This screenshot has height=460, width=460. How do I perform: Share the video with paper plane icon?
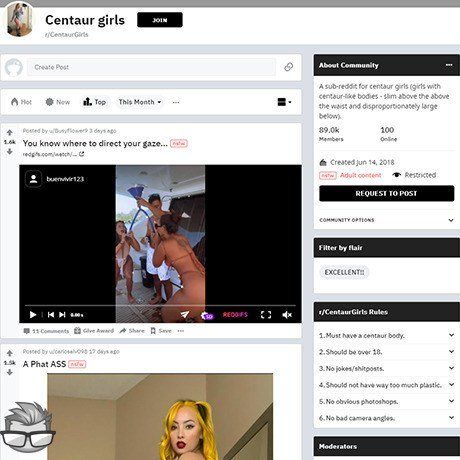point(185,314)
